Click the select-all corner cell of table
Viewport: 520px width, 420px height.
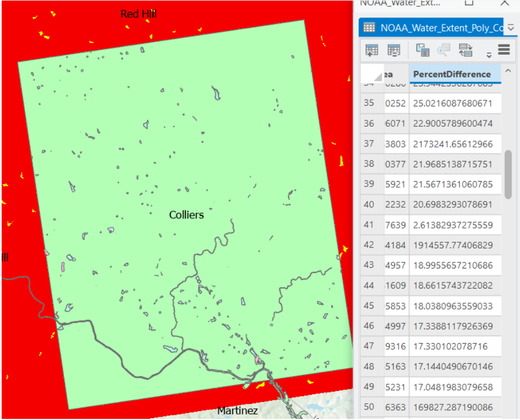[371, 74]
